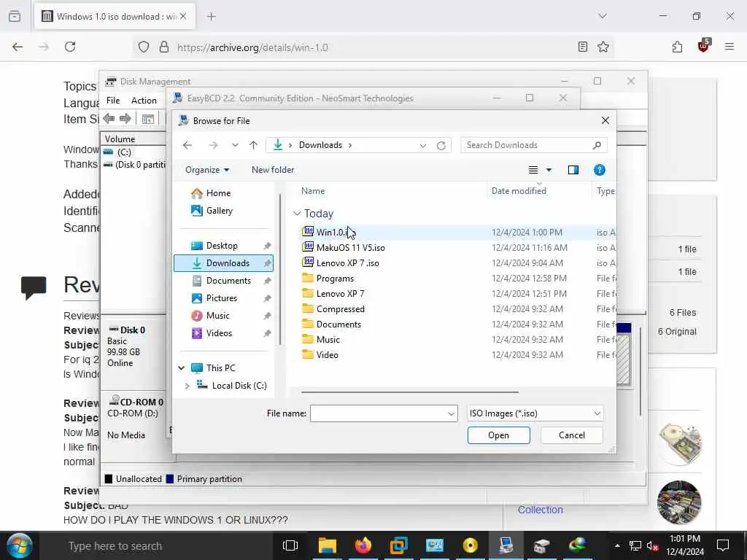Collapse the Today group
747x560 pixels.
[297, 214]
